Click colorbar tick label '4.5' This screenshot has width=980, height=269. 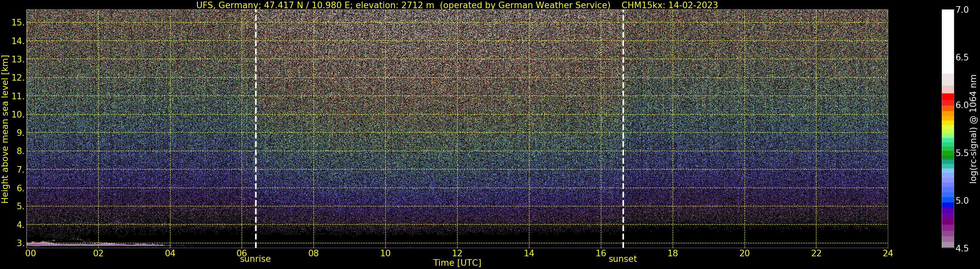[962, 248]
